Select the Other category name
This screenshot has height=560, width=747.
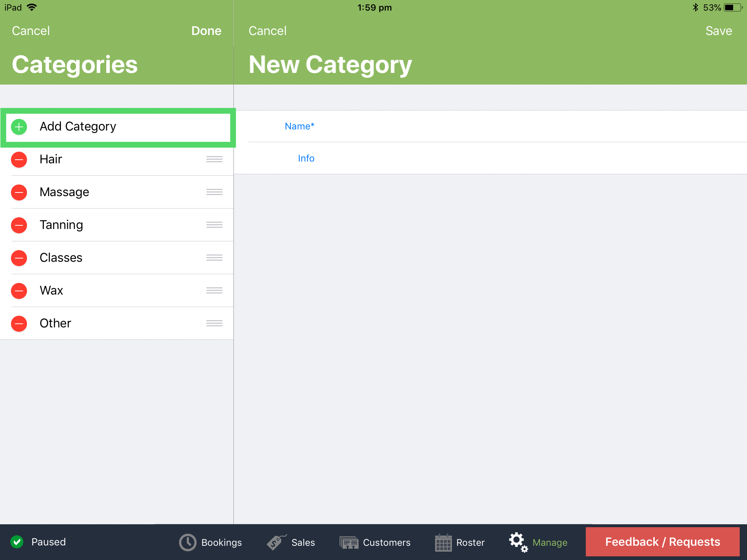pyautogui.click(x=55, y=323)
